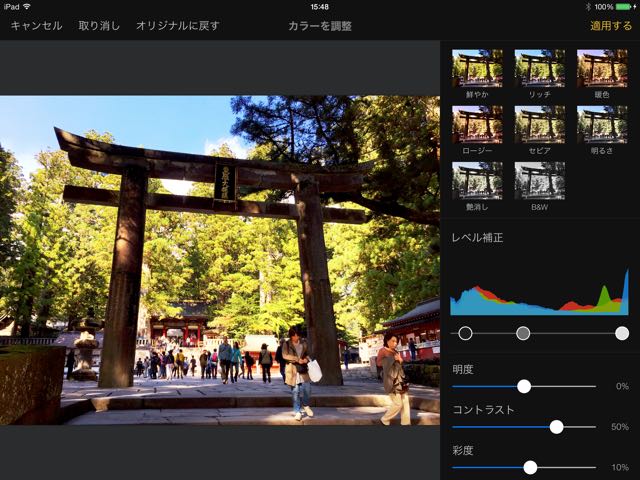Click the white point levels handle
The width and height of the screenshot is (640, 480).
tap(622, 333)
